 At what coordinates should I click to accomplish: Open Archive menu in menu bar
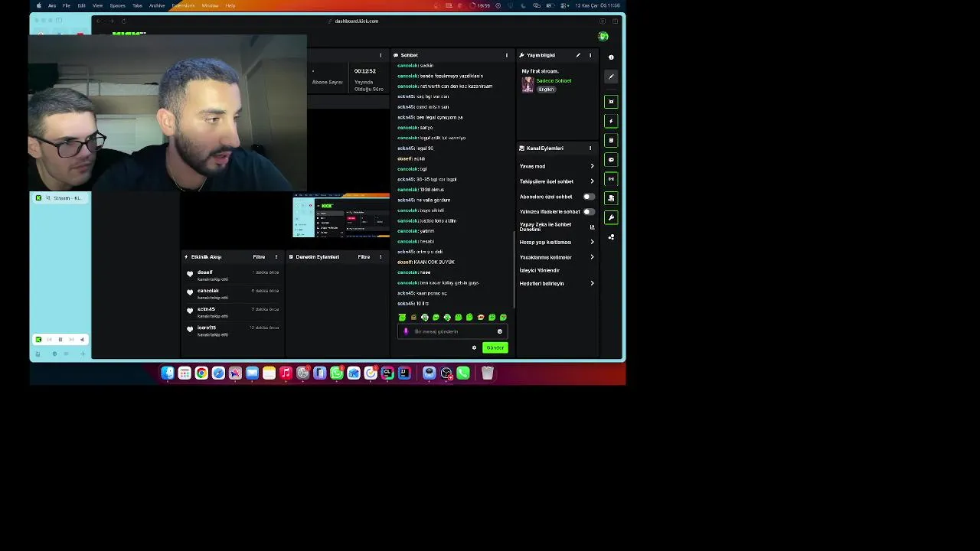click(x=157, y=5)
